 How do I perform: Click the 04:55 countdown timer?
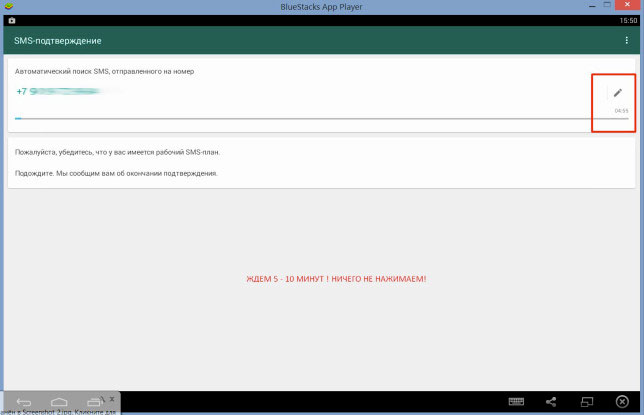point(621,111)
